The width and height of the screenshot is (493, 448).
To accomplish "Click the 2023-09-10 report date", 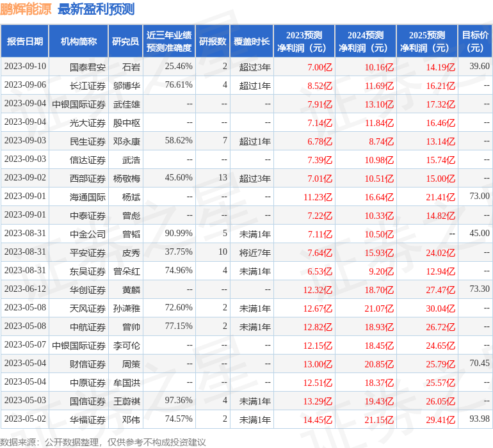I will tap(25, 66).
